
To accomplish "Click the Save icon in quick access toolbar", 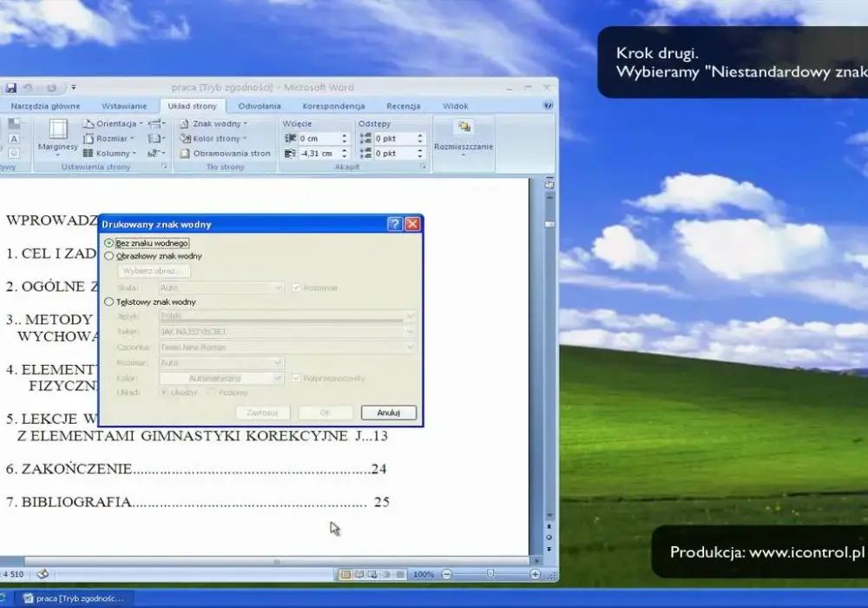I will 10,88.
